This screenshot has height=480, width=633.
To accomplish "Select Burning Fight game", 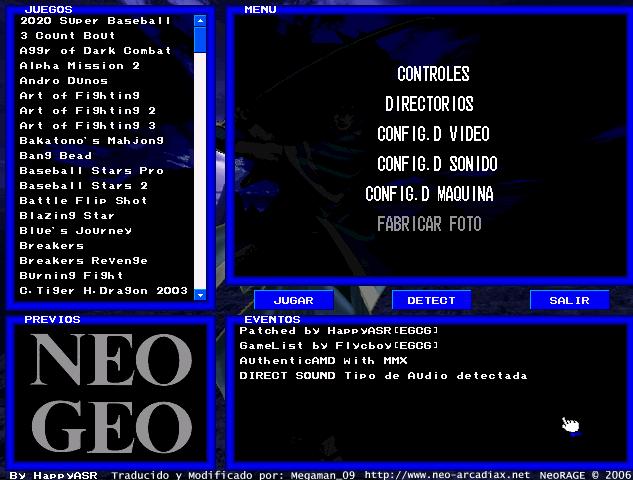I will 71,275.
